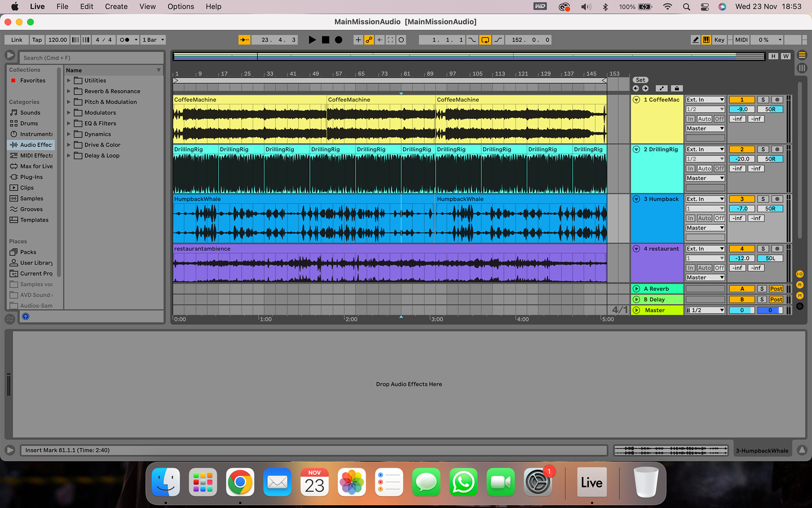Solo the B Delay return track

tap(762, 299)
